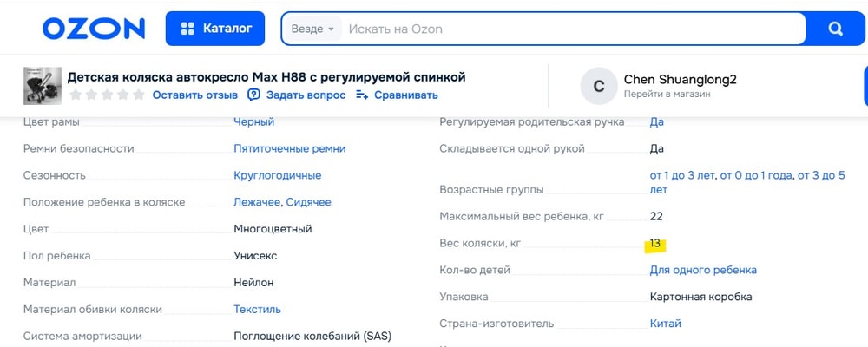Click the Упаковка label

[x=464, y=297]
